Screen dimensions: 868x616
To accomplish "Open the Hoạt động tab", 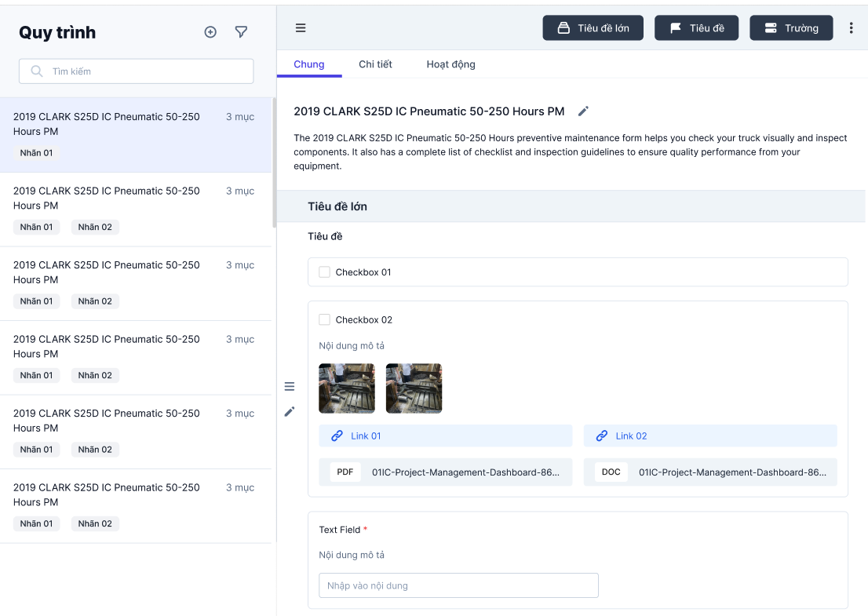I will pyautogui.click(x=450, y=64).
